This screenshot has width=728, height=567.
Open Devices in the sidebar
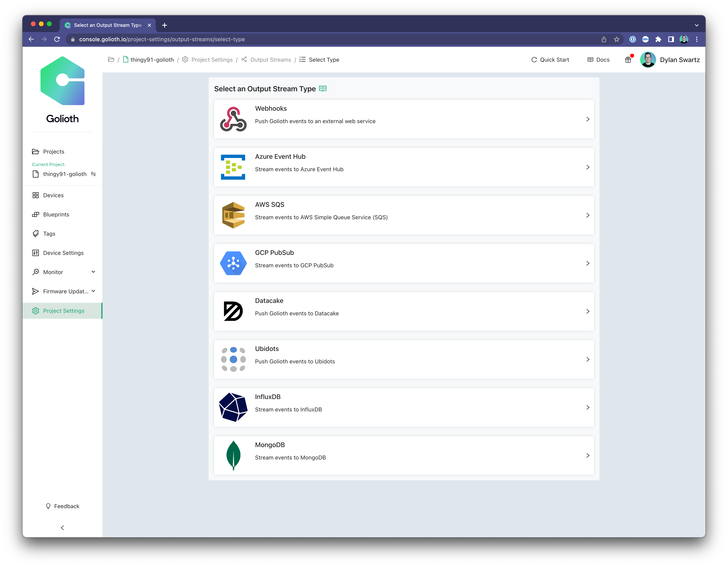coord(48,195)
